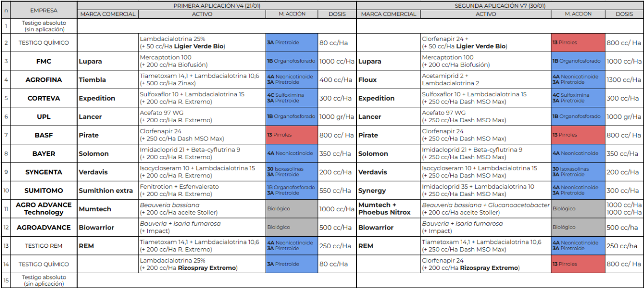The width and height of the screenshot is (644, 288).
Task: Select red 13 Pirroles cell in row 2
Action: [578, 43]
